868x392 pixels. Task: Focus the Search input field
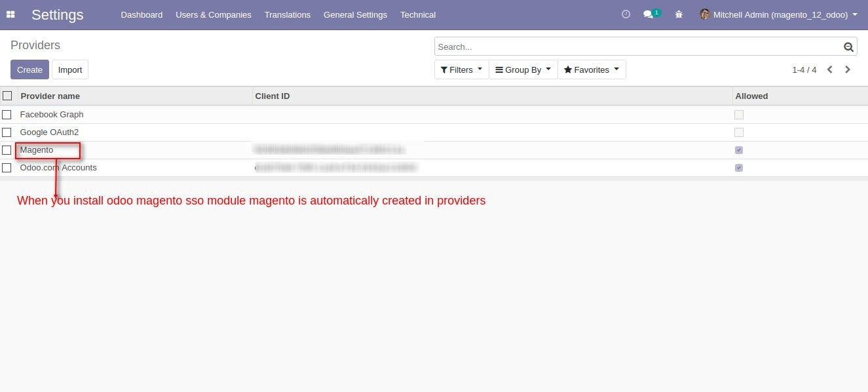(x=639, y=47)
